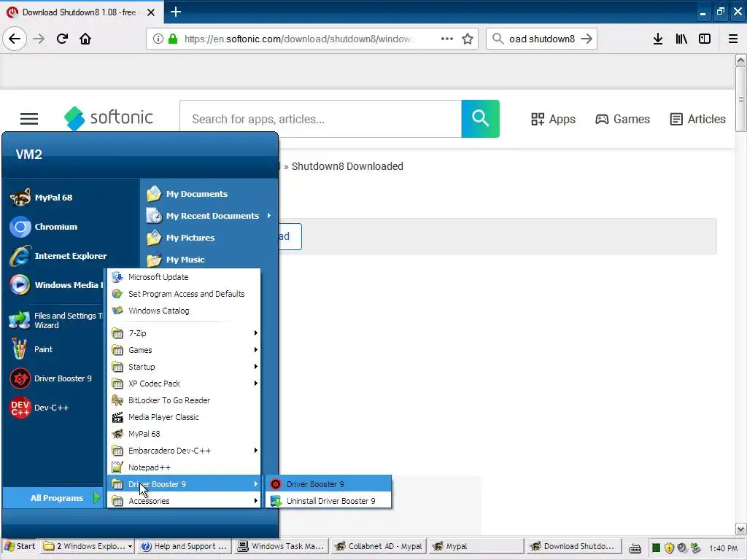
Task: Click the page vertical scrollbar thumb
Action: [740, 99]
